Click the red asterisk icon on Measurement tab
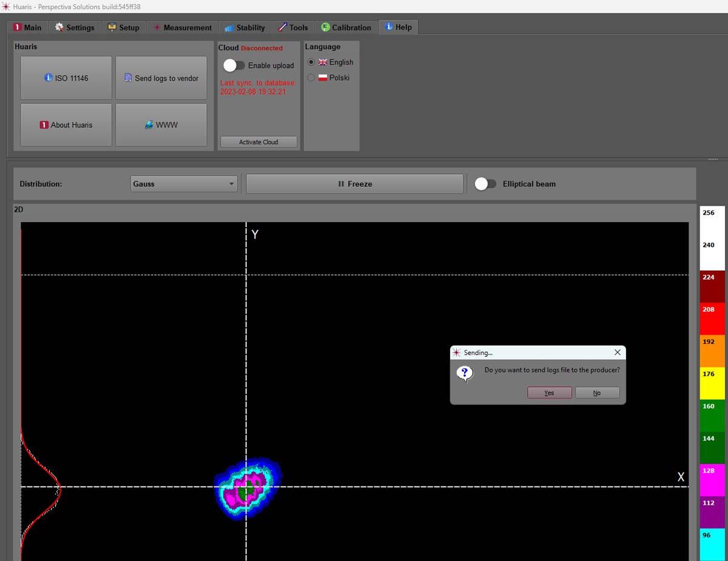The width and height of the screenshot is (728, 561). 159,27
